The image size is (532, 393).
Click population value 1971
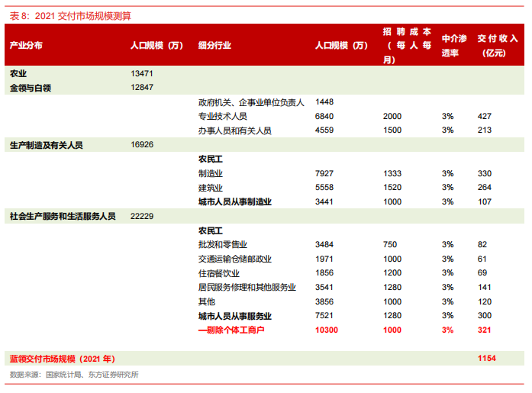pos(324,259)
